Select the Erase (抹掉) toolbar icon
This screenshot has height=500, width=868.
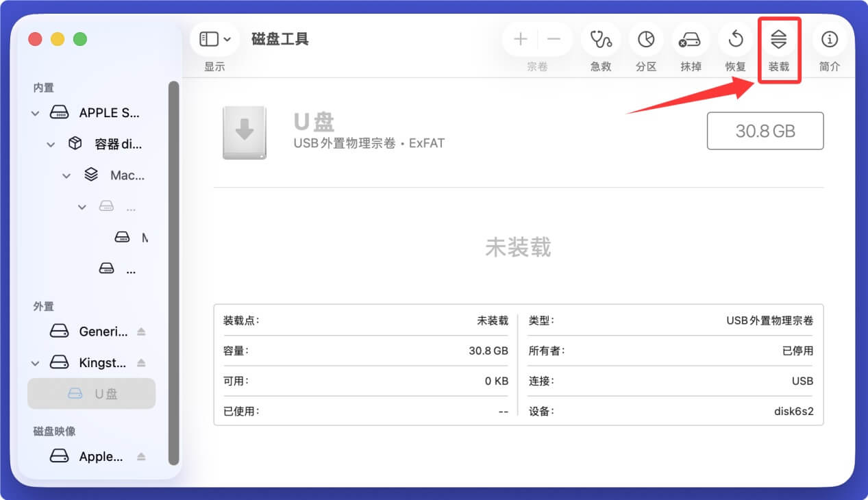tap(691, 39)
